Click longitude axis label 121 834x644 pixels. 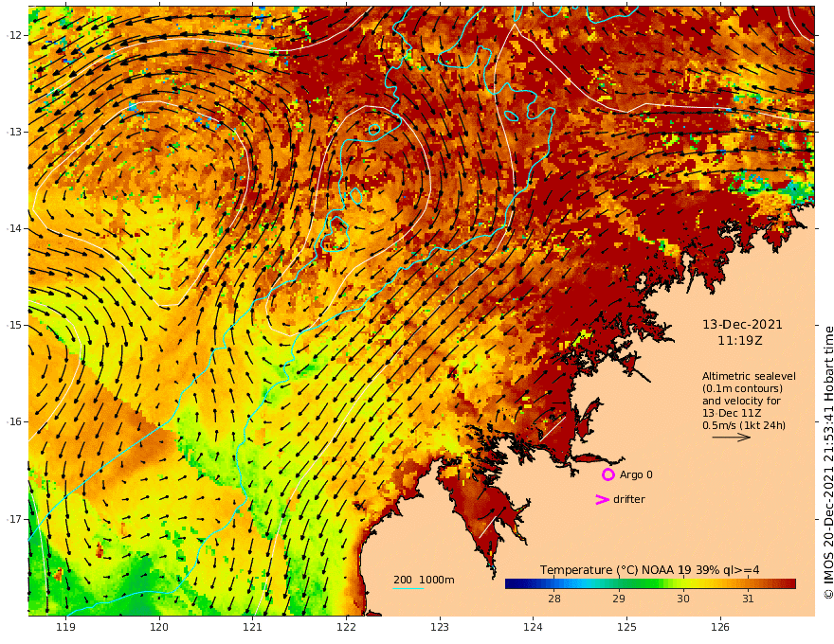[253, 628]
